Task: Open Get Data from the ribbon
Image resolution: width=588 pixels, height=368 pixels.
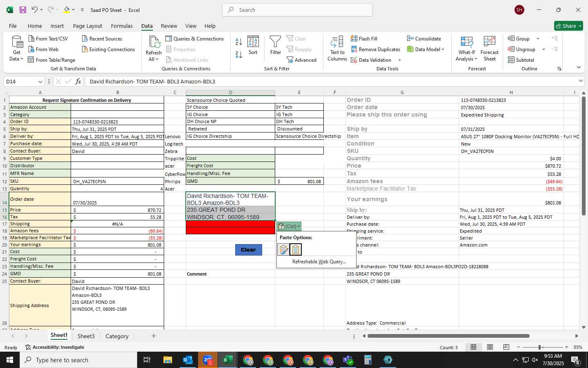Action: [x=17, y=48]
